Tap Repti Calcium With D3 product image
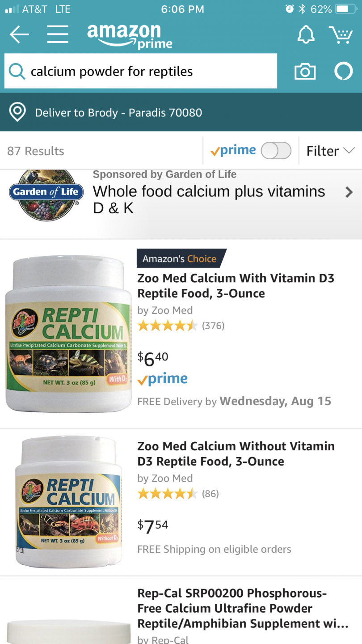 68,334
